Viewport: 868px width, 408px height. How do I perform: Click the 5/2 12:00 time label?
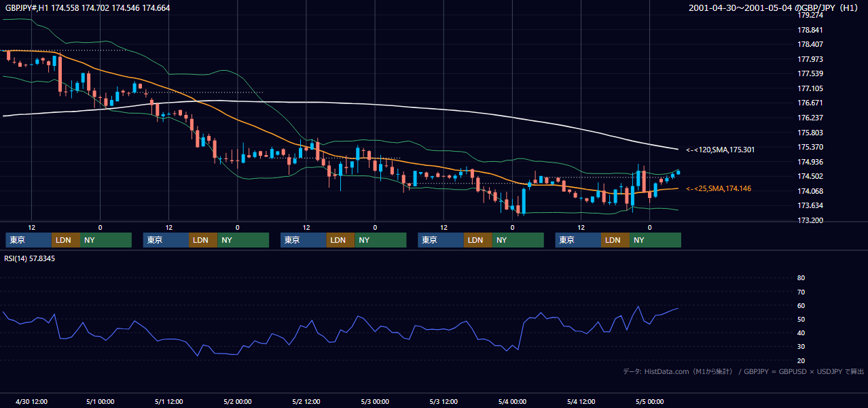[x=306, y=401]
